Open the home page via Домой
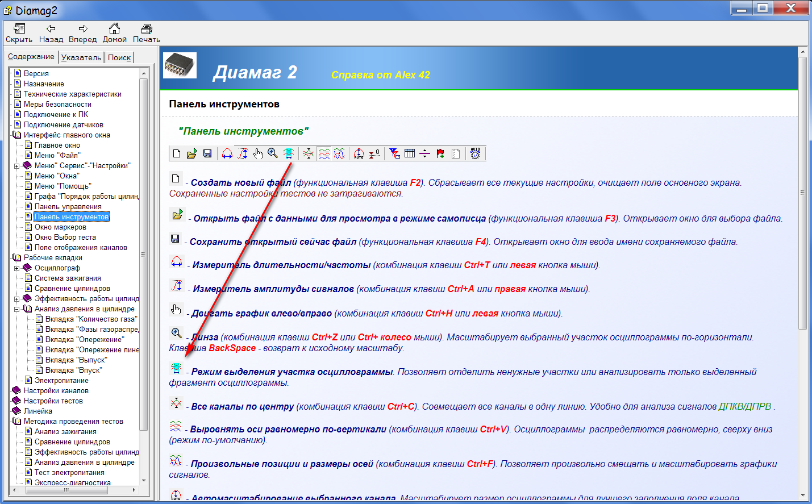 point(115,34)
